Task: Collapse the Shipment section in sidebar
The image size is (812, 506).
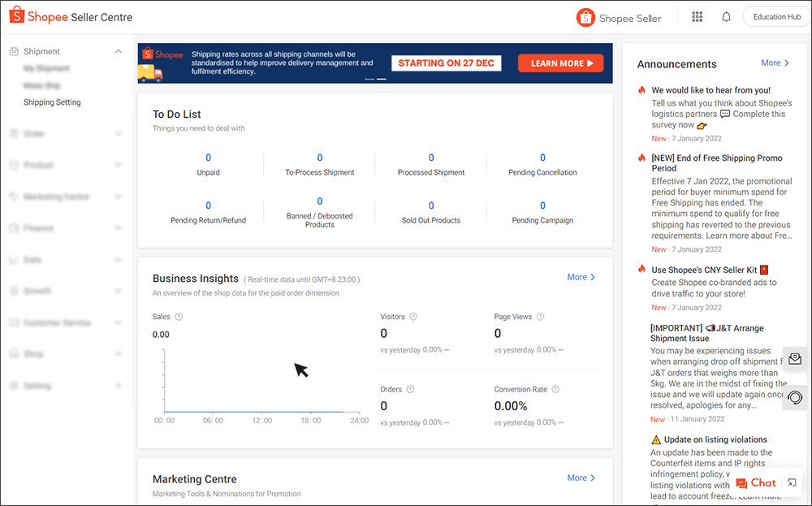Action: point(119,50)
